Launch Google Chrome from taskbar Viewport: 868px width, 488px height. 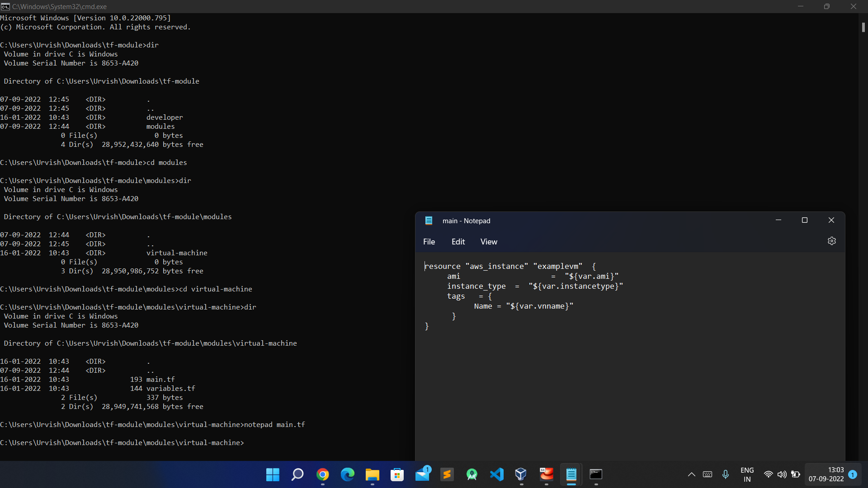(322, 474)
